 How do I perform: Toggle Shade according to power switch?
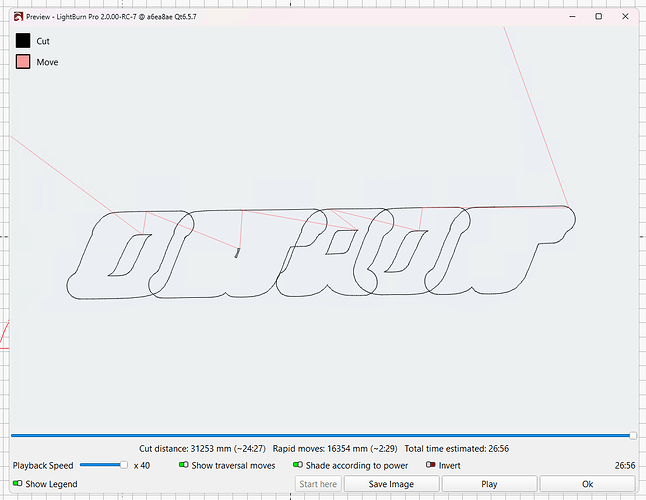tap(298, 465)
